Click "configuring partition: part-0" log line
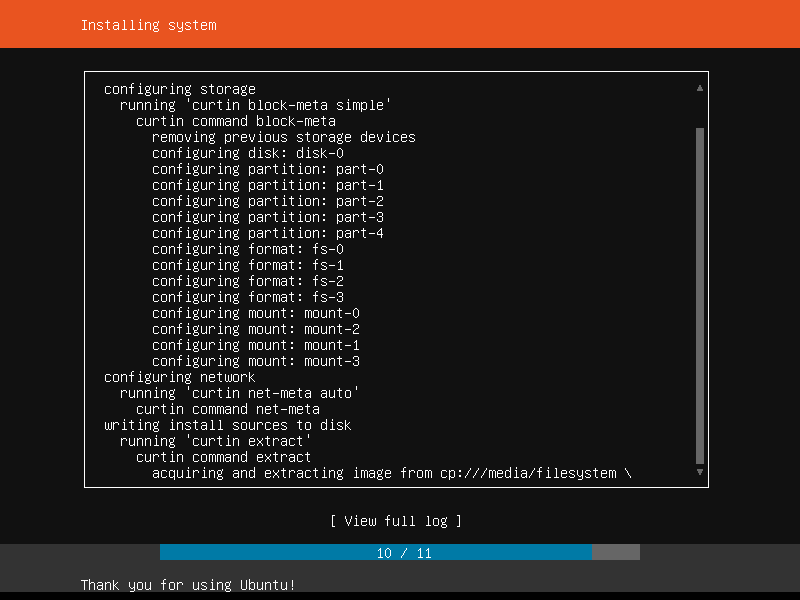Viewport: 800px width, 600px height. 268,169
